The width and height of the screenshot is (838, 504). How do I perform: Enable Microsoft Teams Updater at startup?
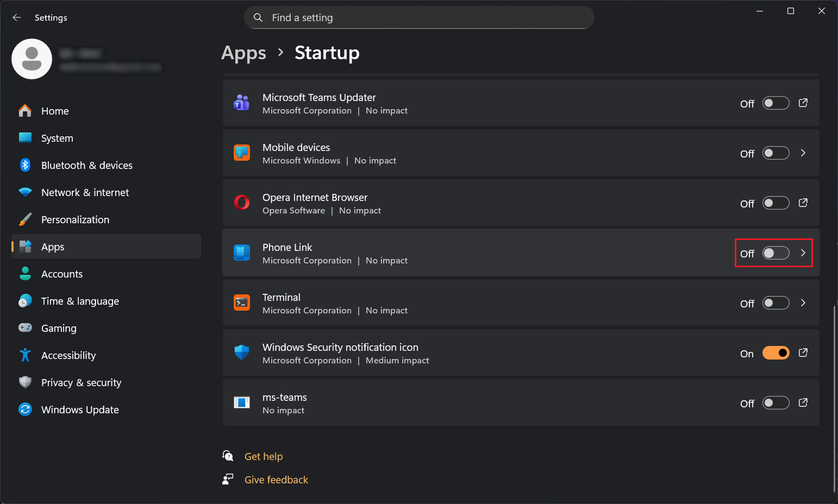pos(776,103)
